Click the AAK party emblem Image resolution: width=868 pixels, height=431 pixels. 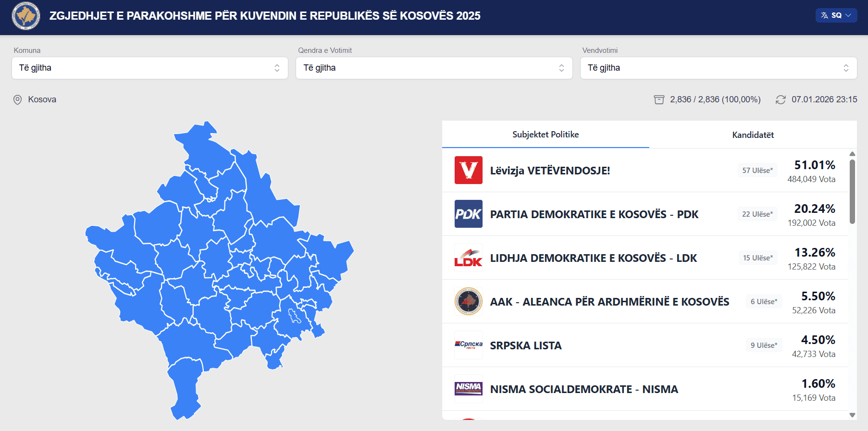pos(468,301)
